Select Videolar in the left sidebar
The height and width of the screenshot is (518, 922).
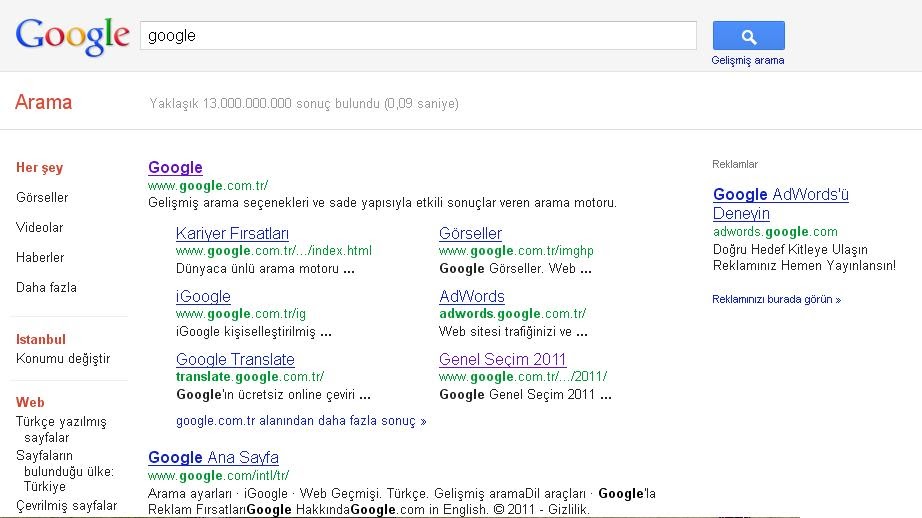40,228
